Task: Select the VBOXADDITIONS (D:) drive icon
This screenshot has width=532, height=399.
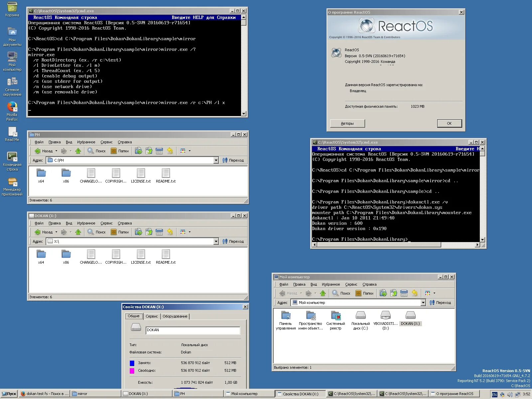Action: click(385, 321)
